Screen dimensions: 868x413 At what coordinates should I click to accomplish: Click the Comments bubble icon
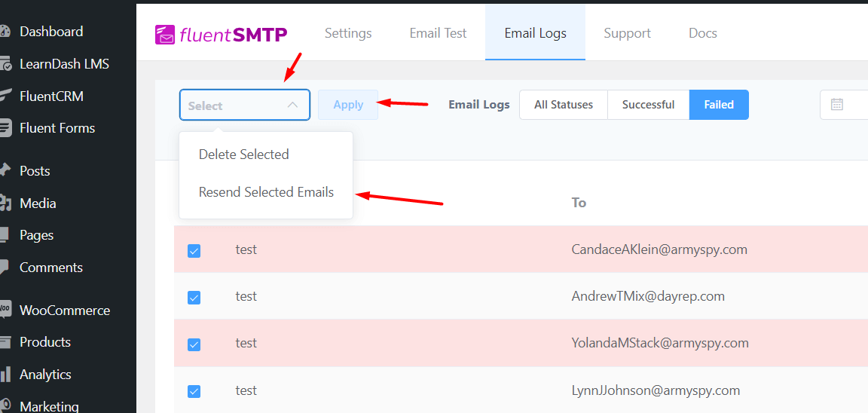[x=5, y=268]
